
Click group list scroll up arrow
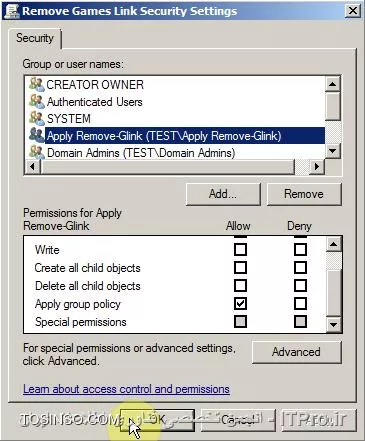[332, 84]
